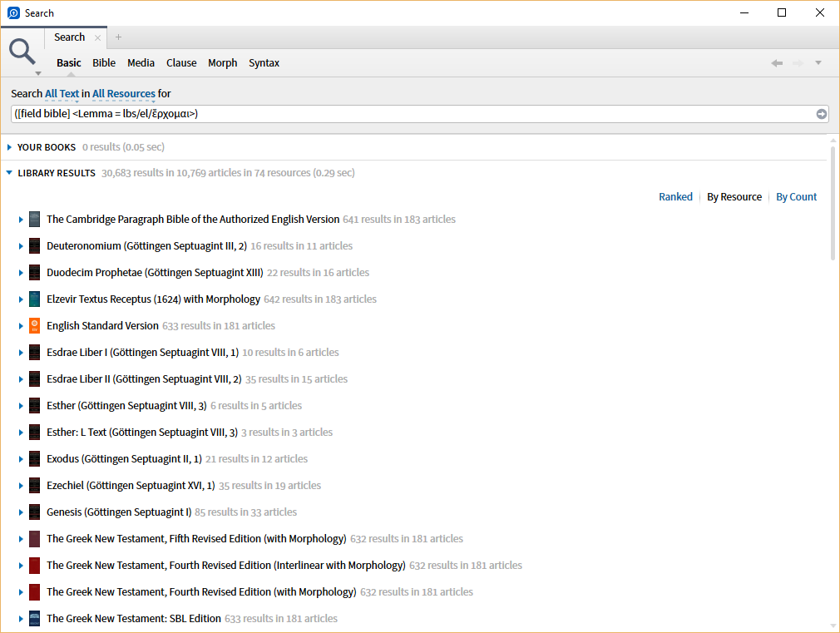Expand Esther: L Text results
This screenshot has height=633, width=840.
pyautogui.click(x=20, y=433)
